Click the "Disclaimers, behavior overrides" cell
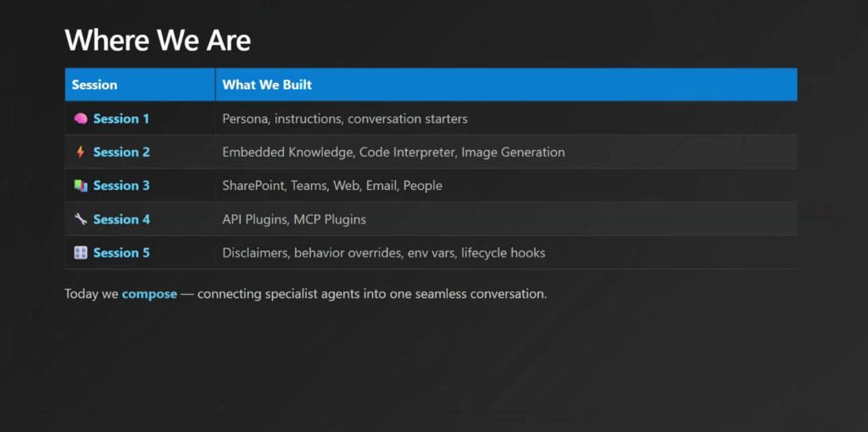The image size is (868, 432). (383, 252)
